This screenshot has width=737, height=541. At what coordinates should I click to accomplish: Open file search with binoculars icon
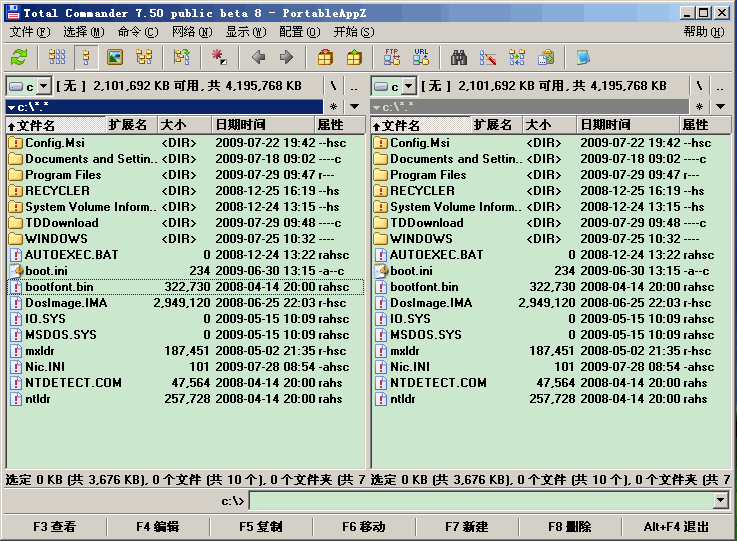(x=459, y=57)
